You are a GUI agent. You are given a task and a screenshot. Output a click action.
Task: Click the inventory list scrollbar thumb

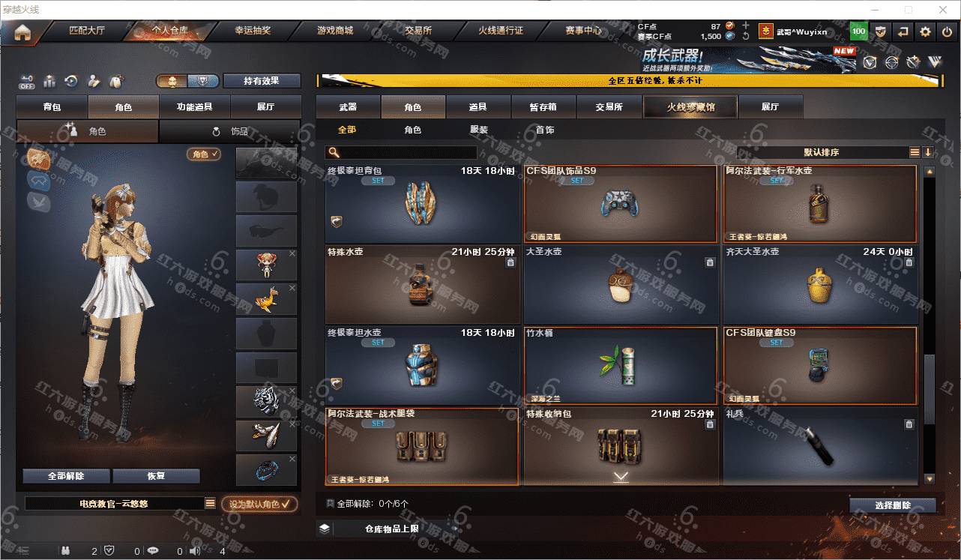(x=930, y=390)
